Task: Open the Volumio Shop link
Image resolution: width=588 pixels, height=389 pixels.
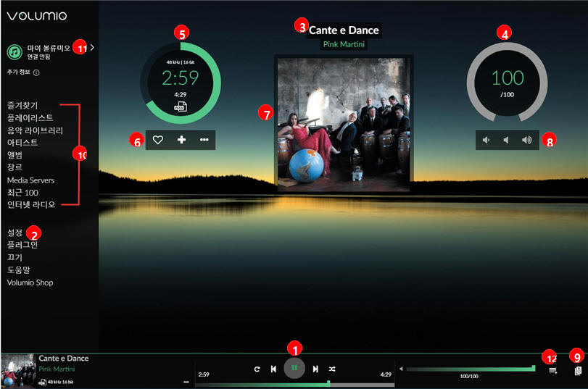Action: pos(30,283)
